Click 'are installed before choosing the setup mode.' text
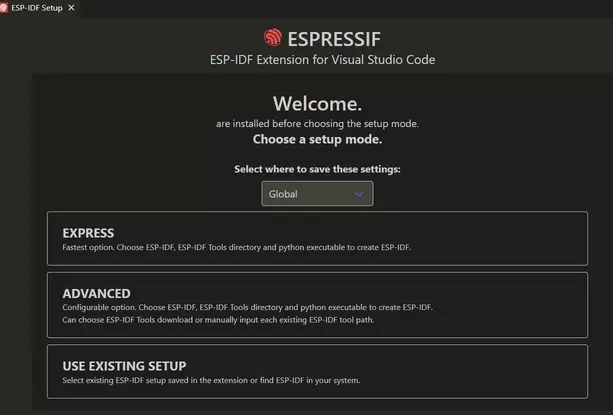The height and width of the screenshot is (415, 613). [x=317, y=124]
